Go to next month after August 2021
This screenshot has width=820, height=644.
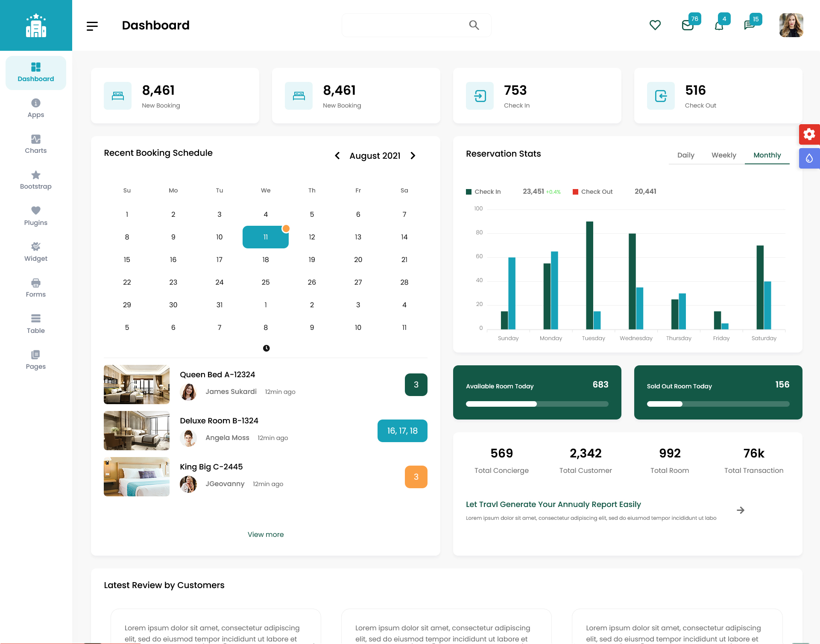point(413,156)
